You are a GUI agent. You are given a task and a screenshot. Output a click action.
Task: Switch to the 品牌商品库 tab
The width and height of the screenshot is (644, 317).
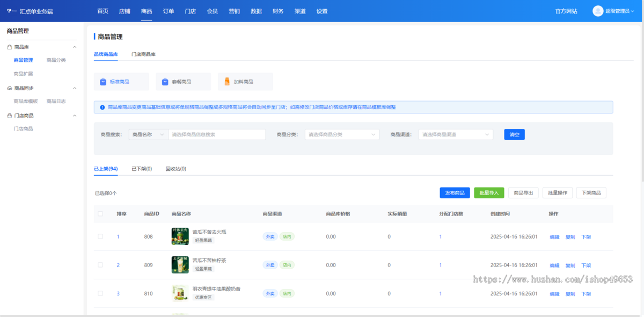pos(106,54)
